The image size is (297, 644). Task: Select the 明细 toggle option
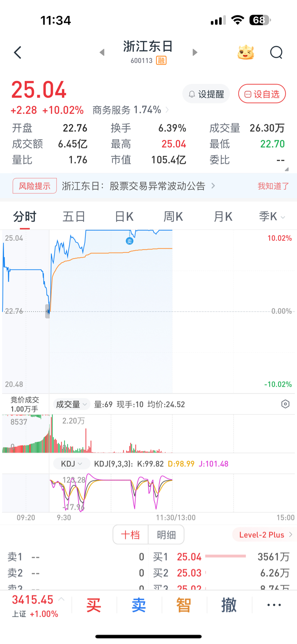click(x=166, y=535)
